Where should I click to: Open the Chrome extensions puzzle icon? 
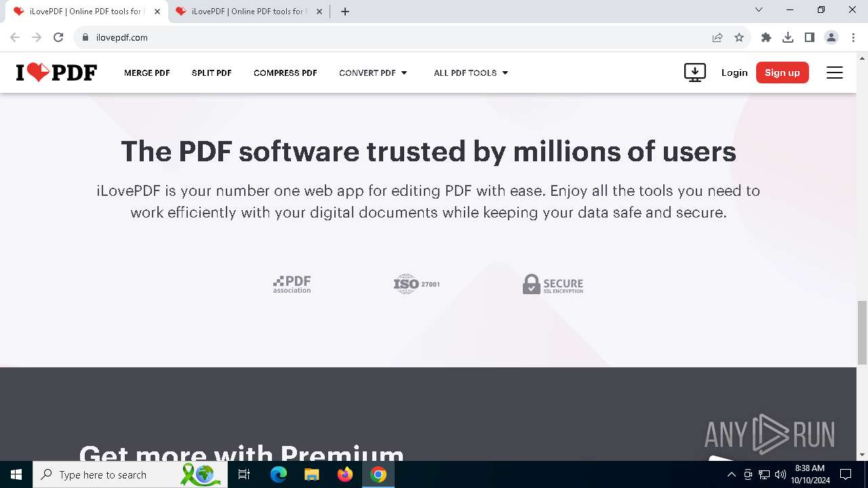[766, 37]
